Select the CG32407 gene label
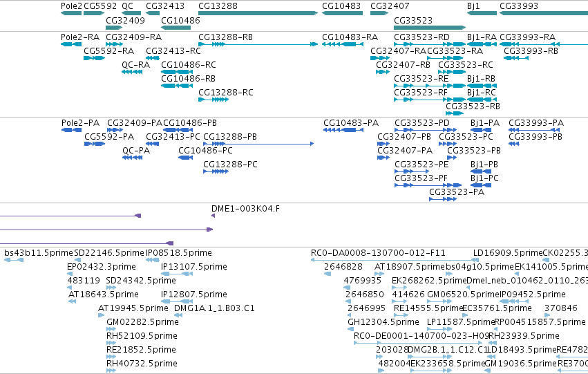Image resolution: width=588 pixels, height=374 pixels. point(390,6)
